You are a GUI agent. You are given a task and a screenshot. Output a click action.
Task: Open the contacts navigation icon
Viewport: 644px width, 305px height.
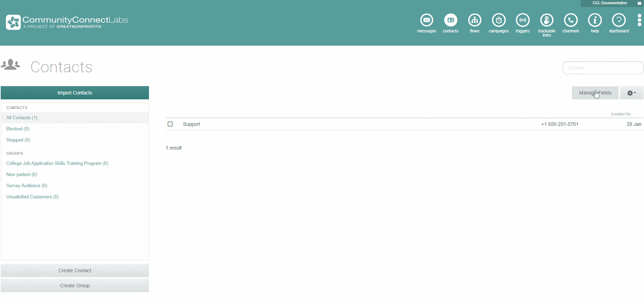click(450, 23)
